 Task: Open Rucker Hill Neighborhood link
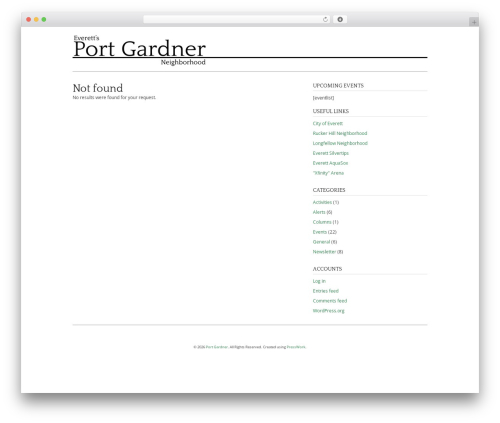(x=340, y=133)
